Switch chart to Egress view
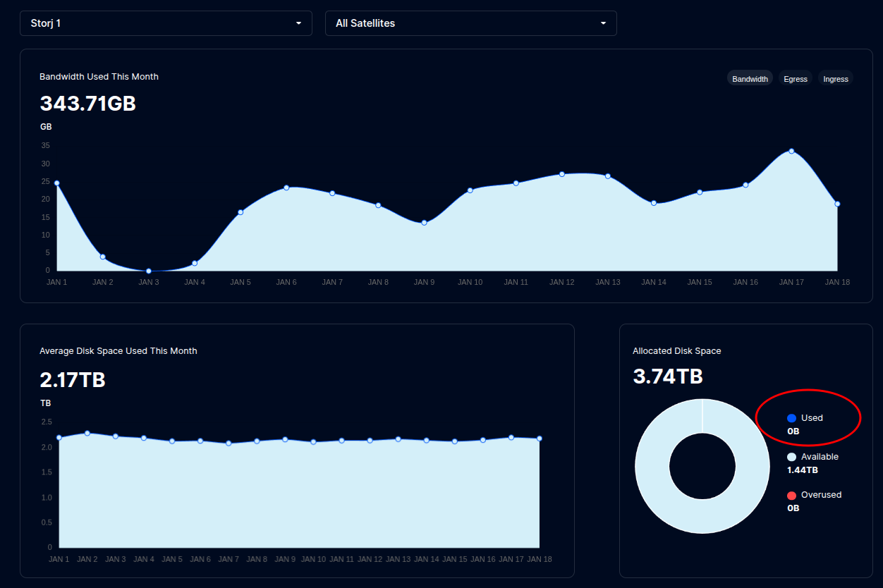The height and width of the screenshot is (588, 883). (795, 79)
